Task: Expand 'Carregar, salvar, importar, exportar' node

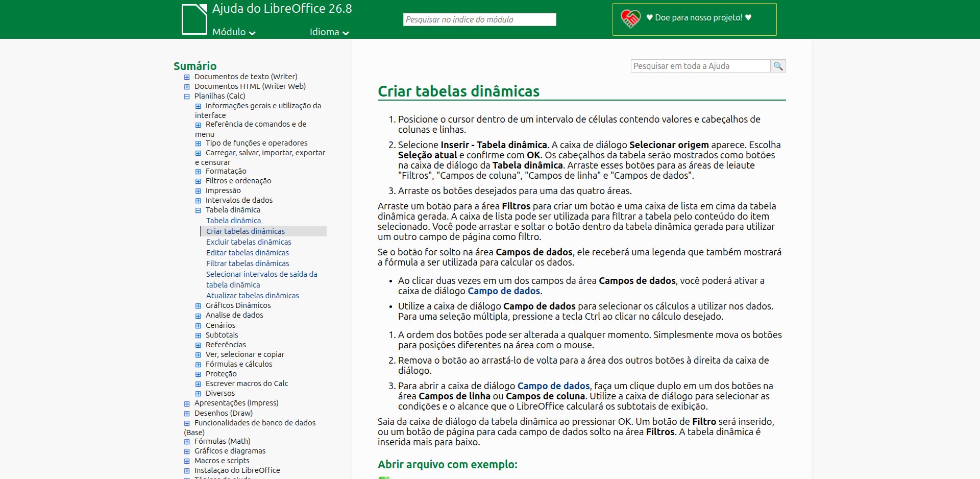Action: pos(198,153)
